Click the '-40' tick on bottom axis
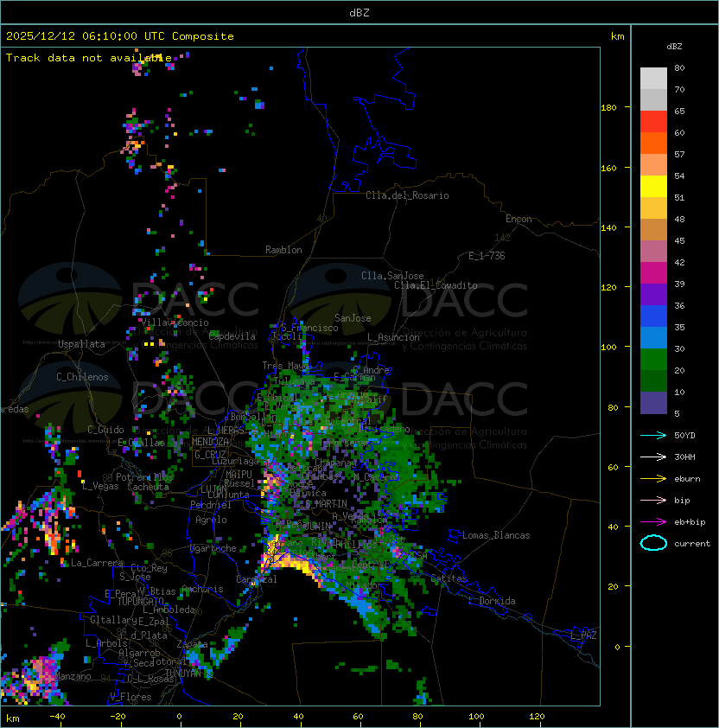The image size is (719, 728). click(57, 717)
